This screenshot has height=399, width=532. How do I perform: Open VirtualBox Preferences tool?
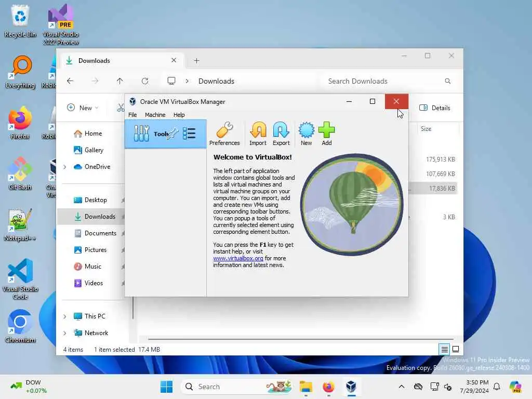point(224,134)
